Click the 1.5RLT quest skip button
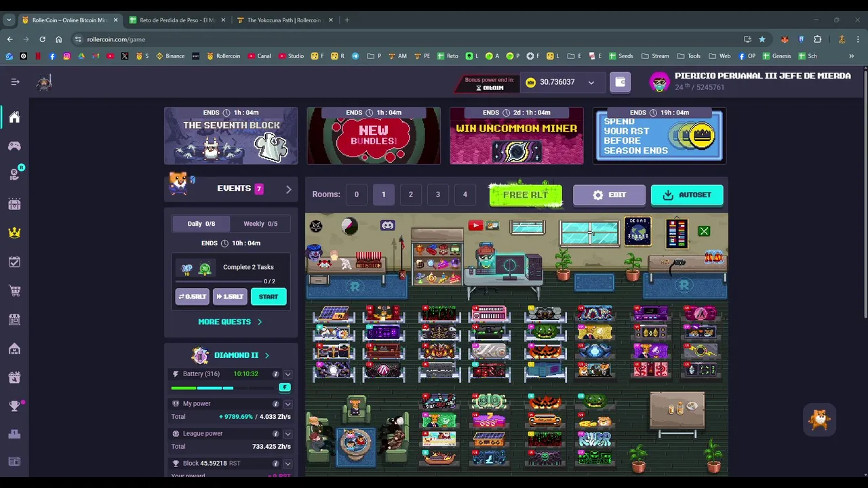Viewport: 868px width, 488px height. click(230, 297)
